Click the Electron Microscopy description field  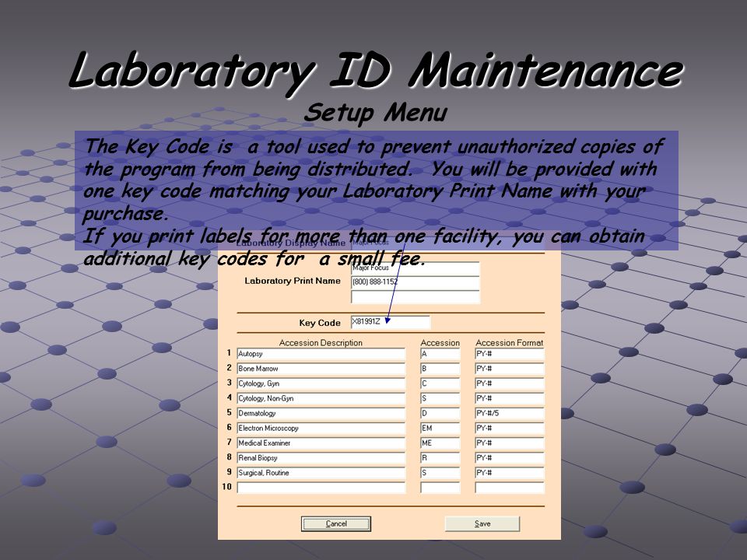[321, 428]
